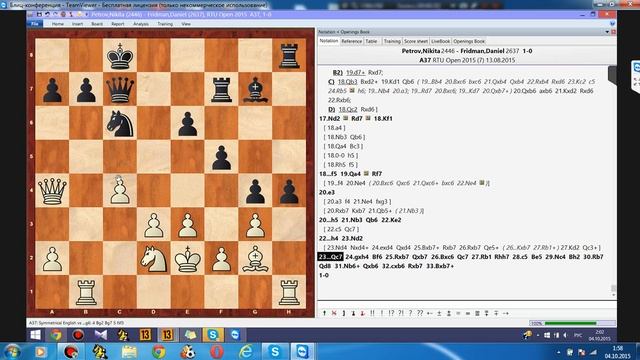Click the white pawn on c4
The image size is (640, 360).
click(x=120, y=191)
